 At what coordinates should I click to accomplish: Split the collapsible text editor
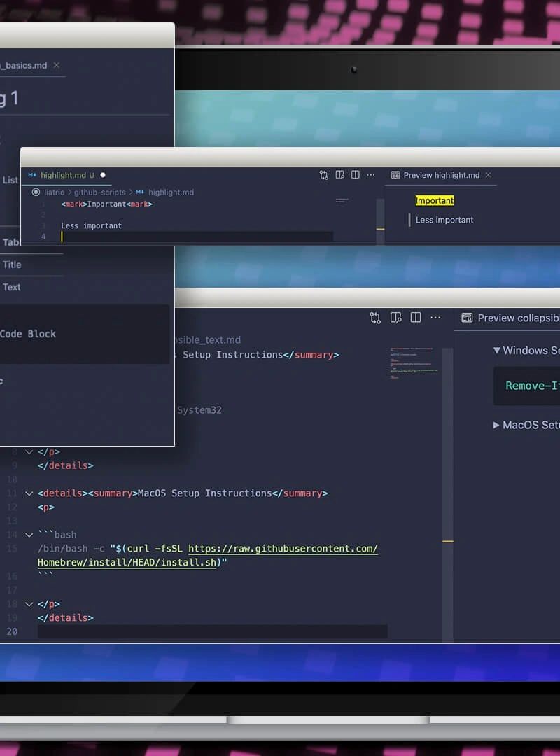[415, 318]
